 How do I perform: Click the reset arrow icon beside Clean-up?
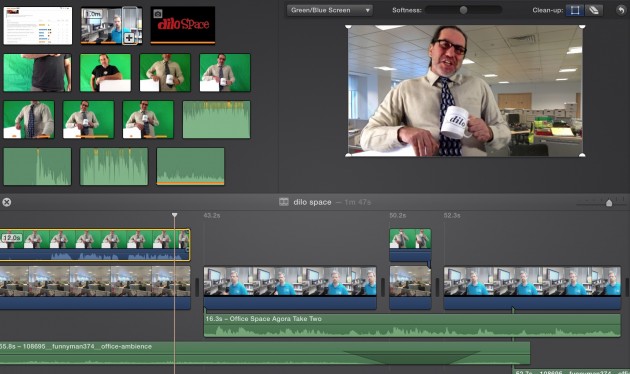click(621, 10)
